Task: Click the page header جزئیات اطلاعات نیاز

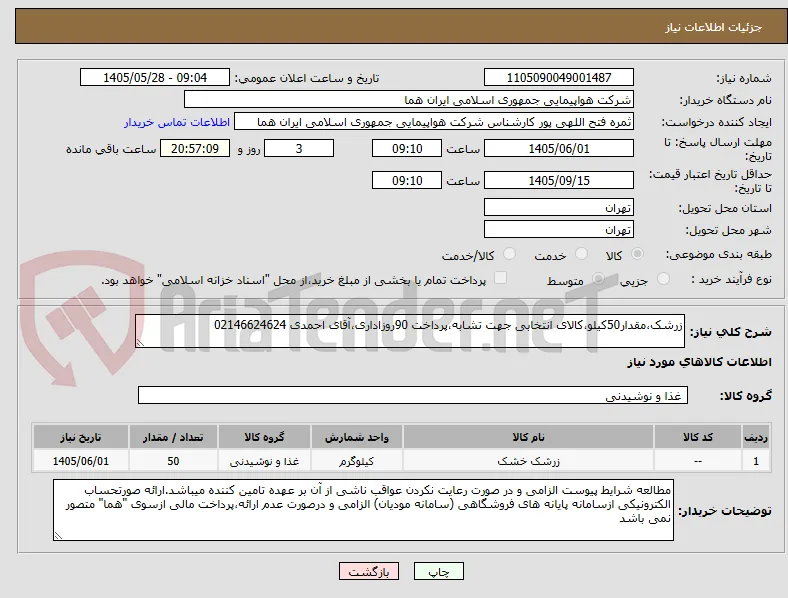Action: tap(714, 27)
